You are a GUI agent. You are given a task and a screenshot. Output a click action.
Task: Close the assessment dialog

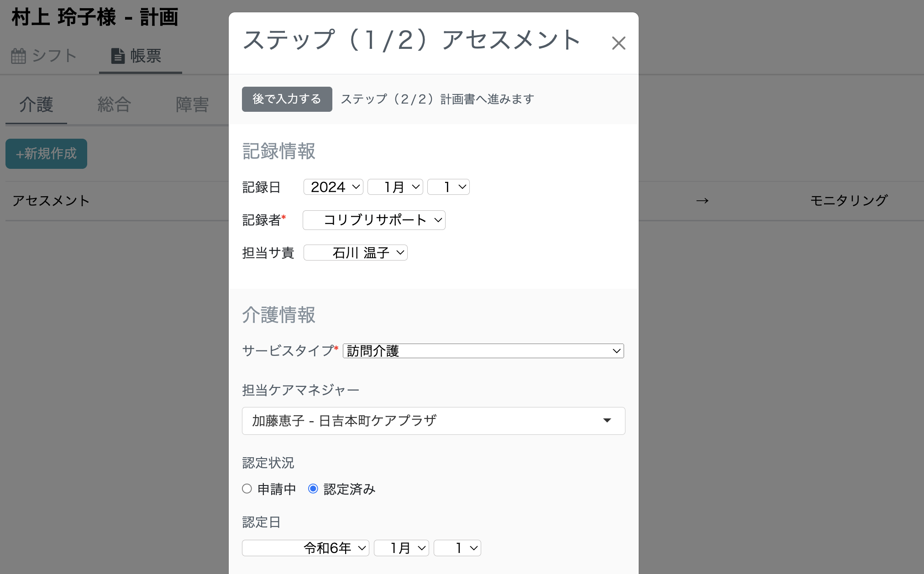[619, 42]
